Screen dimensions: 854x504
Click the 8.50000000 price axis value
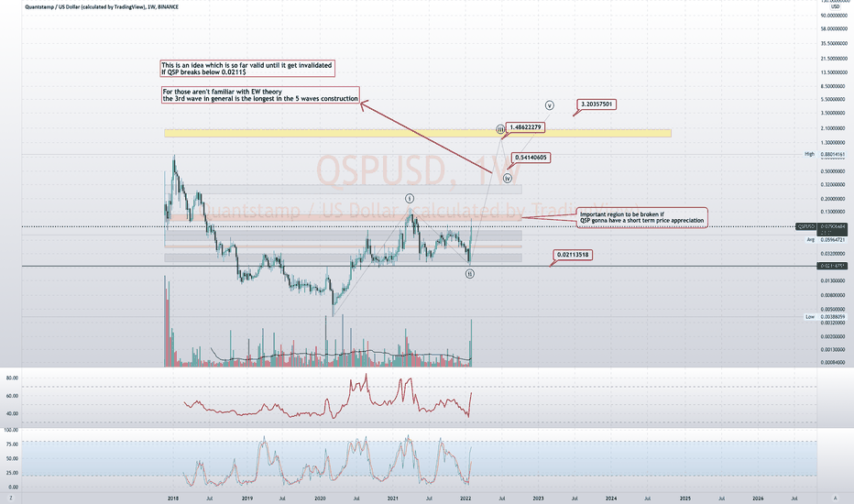(834, 86)
